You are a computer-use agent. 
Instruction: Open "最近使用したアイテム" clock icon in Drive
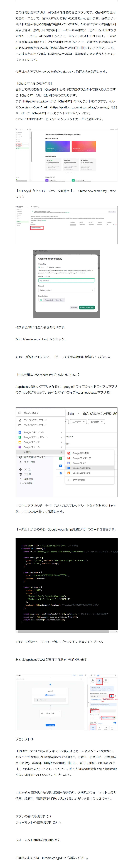pos(21,457)
